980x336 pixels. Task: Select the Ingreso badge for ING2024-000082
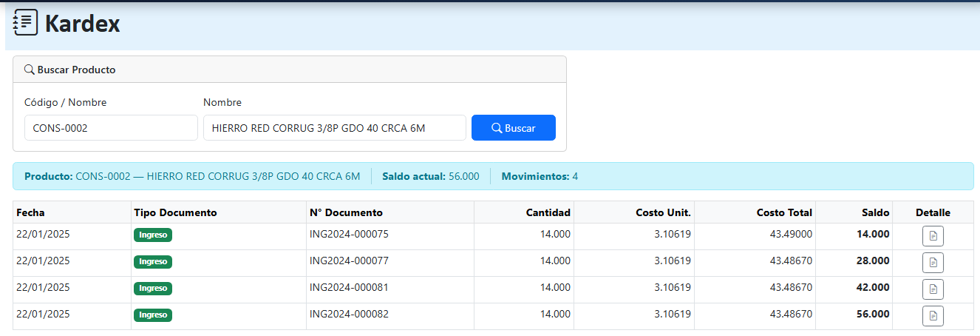coord(153,315)
